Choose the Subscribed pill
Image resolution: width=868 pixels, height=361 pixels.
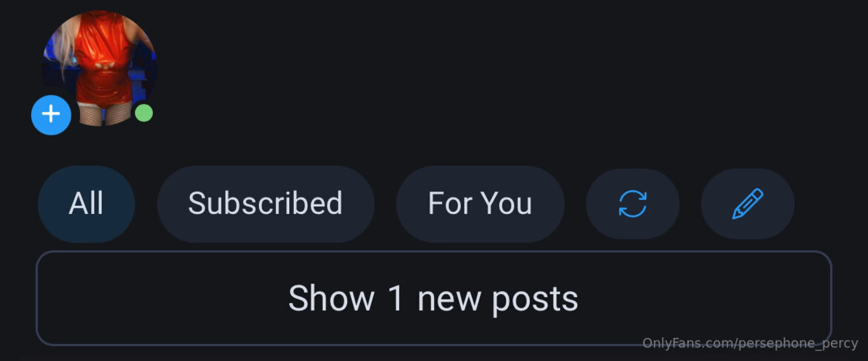pyautogui.click(x=266, y=204)
